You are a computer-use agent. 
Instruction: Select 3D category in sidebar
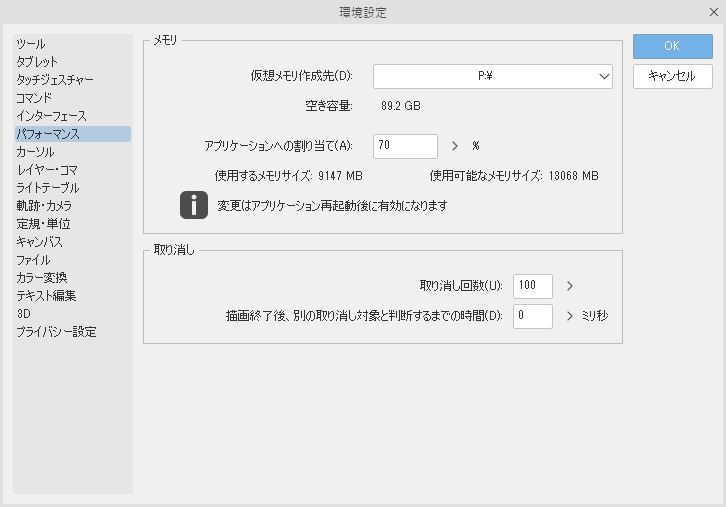tap(24, 313)
